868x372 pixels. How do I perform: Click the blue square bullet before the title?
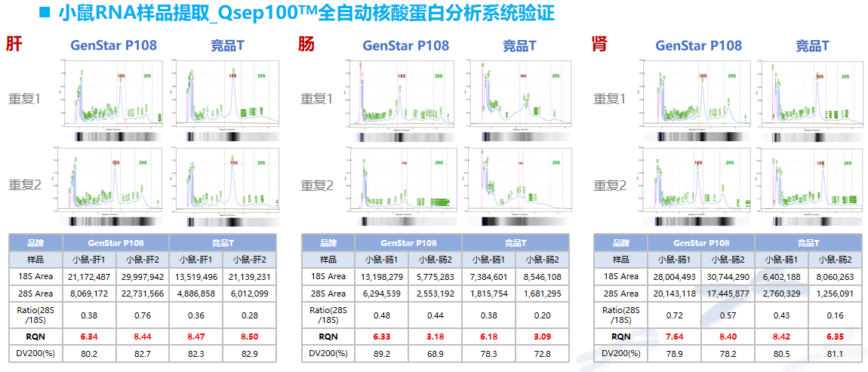(44, 12)
